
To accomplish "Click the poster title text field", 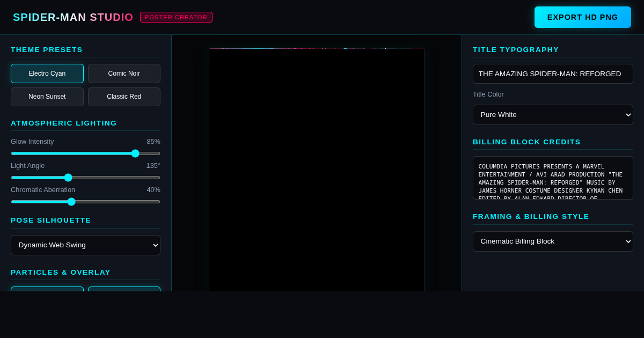I will pyautogui.click(x=553, y=74).
